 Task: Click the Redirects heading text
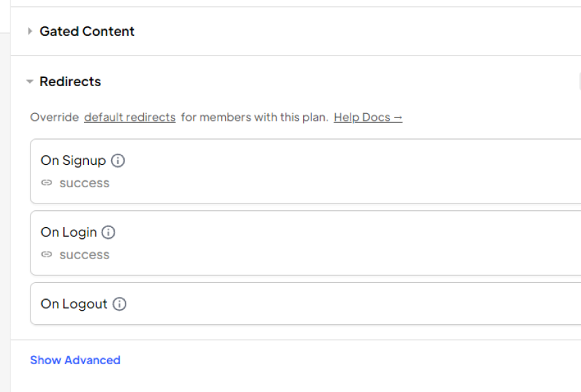coord(70,81)
